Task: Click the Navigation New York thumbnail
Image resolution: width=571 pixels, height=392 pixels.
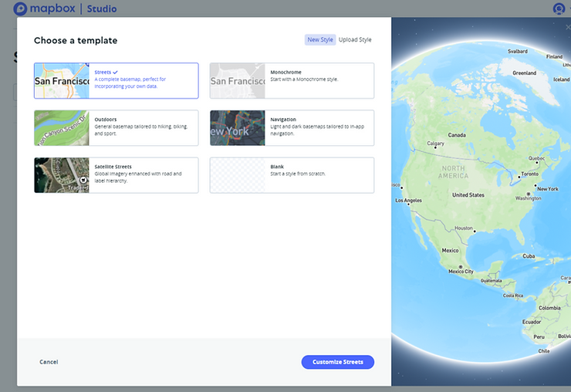Action: tap(238, 128)
